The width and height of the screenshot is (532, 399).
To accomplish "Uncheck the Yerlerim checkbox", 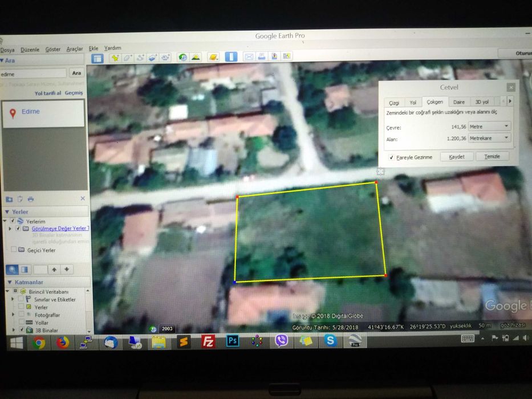I will click(x=13, y=221).
